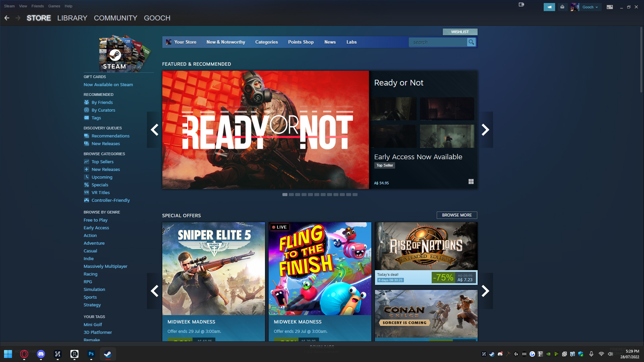Open New & Noteworthy dropdown
644x362 pixels.
(x=226, y=42)
